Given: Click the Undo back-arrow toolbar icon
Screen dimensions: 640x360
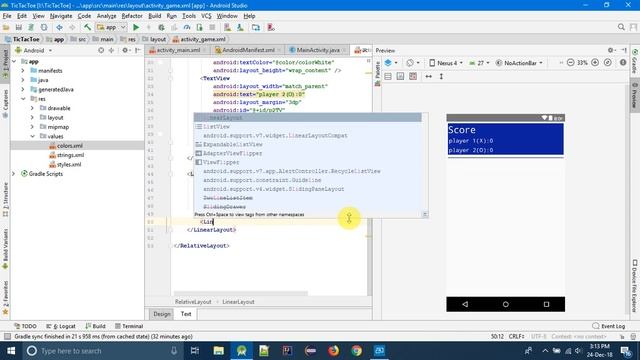Looking at the screenshot, I should pos(59,27).
